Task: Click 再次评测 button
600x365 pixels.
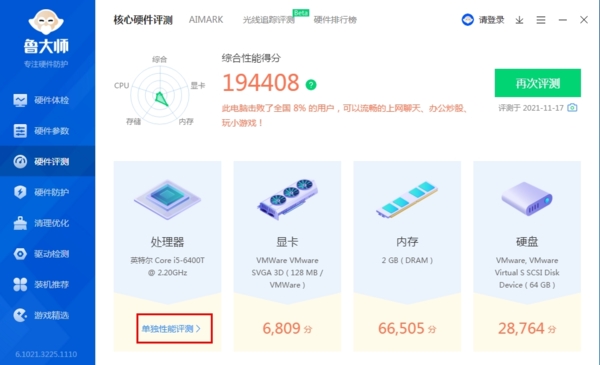Action: [538, 83]
